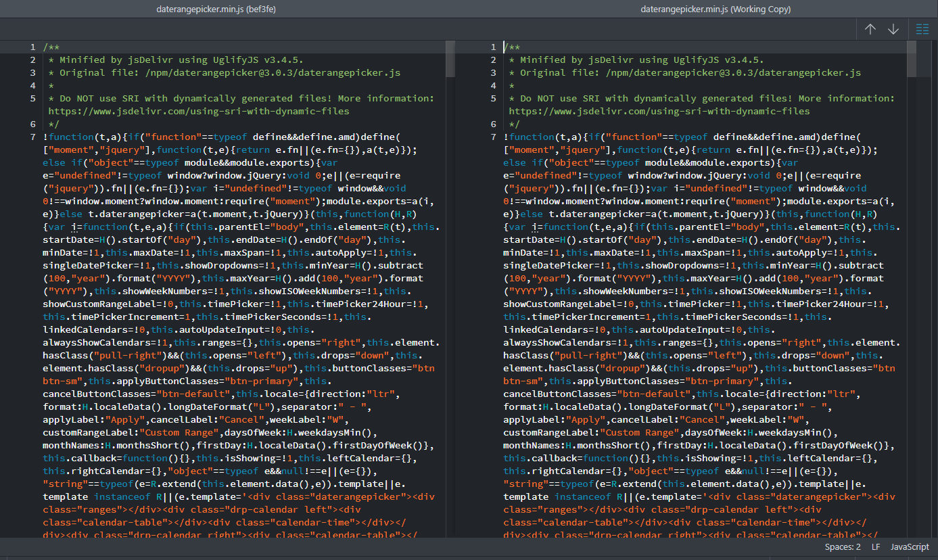Open the jsdelivr URL in Working Copy pane
The image size is (938, 560).
point(659,111)
